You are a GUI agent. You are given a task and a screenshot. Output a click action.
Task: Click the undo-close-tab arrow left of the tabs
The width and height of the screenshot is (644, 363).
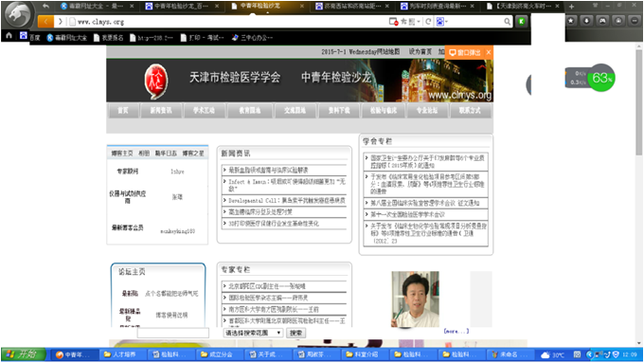(x=45, y=6)
